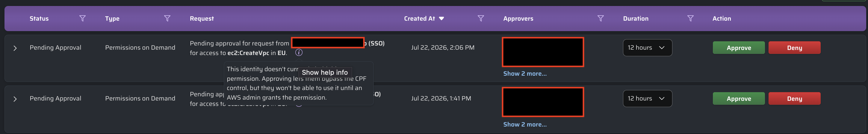Click the Status column header label
Viewport: 868px width, 134px height.
point(39,19)
